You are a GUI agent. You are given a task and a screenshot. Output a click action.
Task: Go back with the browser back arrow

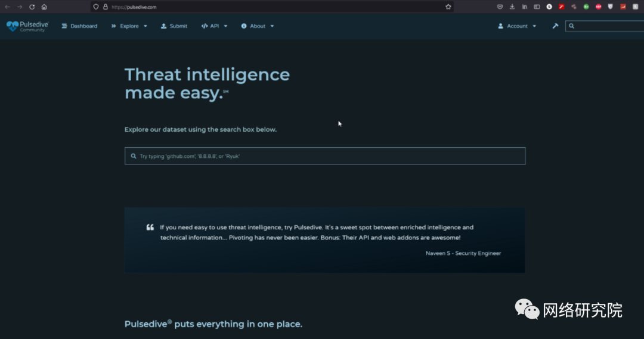click(x=7, y=7)
